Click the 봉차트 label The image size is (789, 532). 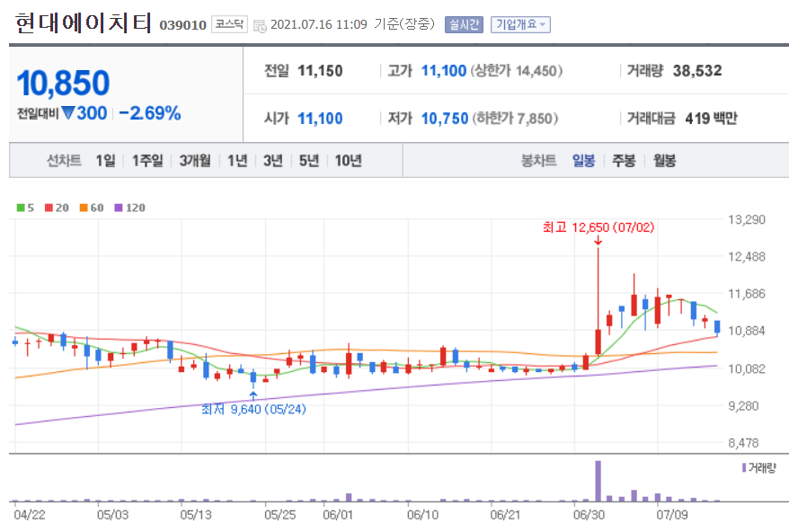[538, 161]
